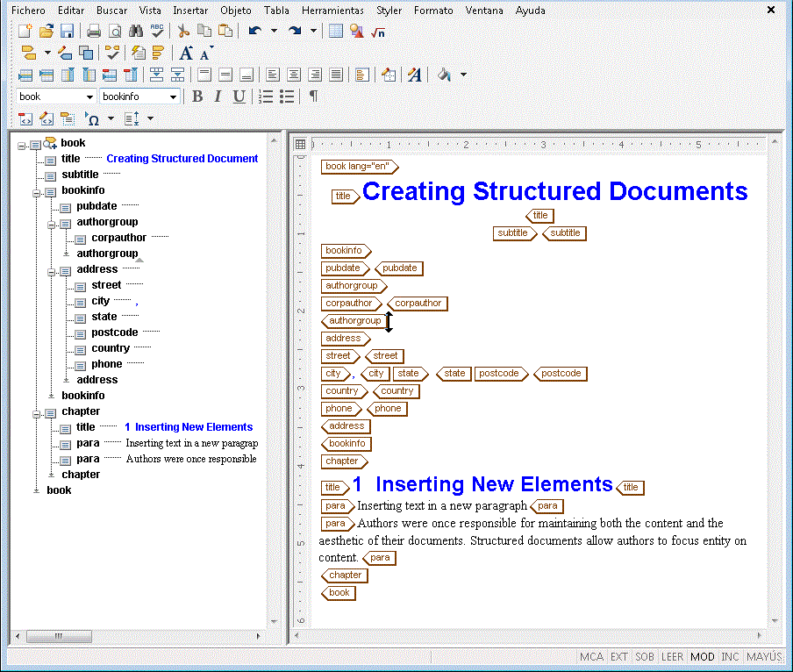Open the fill color dropdown arrow
Image resolution: width=793 pixels, height=672 pixels.
463,75
